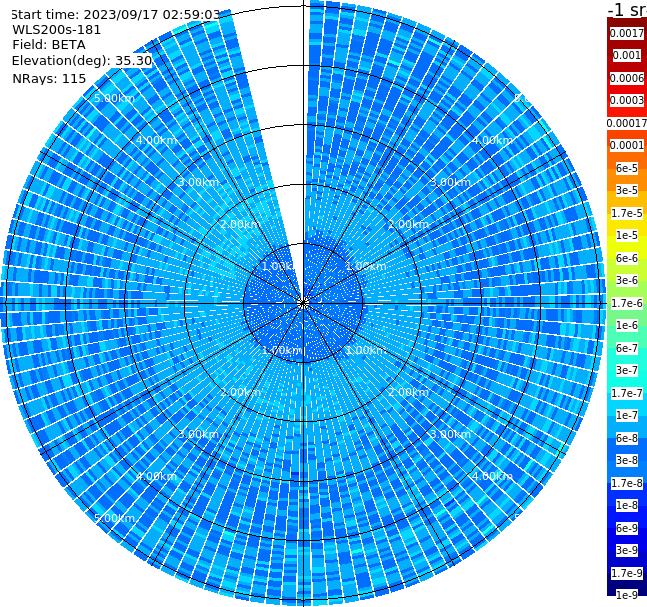Select the 3e-5 colorbar label
This screenshot has height=607, width=647.
627,190
